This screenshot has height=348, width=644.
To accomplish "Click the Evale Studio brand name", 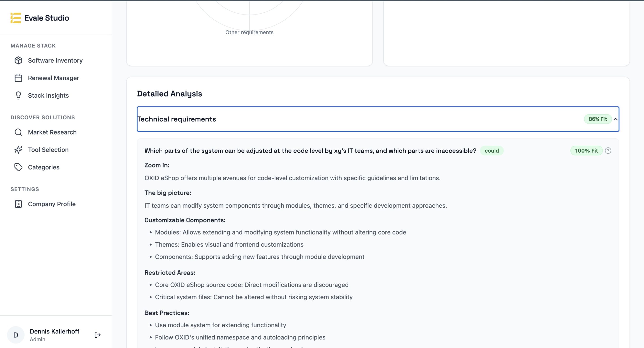I will pos(47,18).
